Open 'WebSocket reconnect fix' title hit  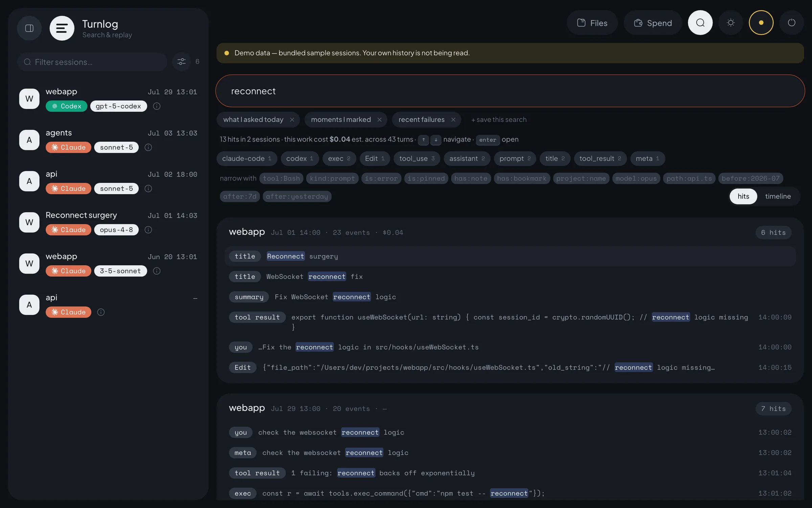510,277
